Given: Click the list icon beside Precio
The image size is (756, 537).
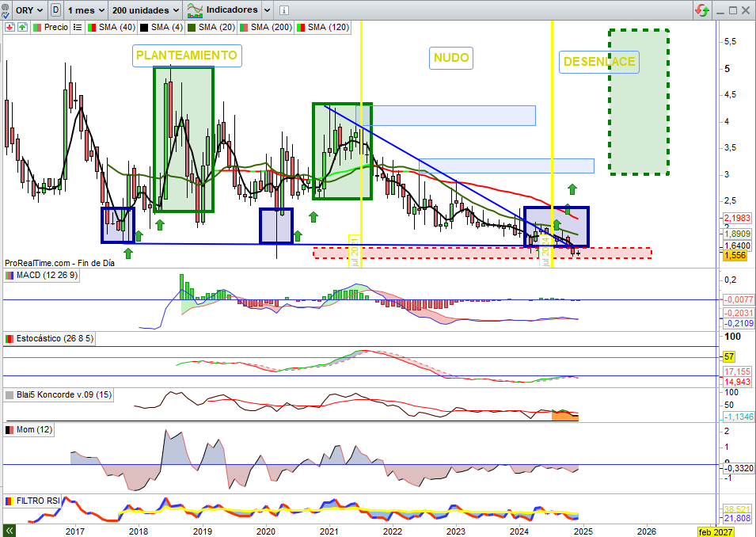Looking at the screenshot, I should (77, 28).
